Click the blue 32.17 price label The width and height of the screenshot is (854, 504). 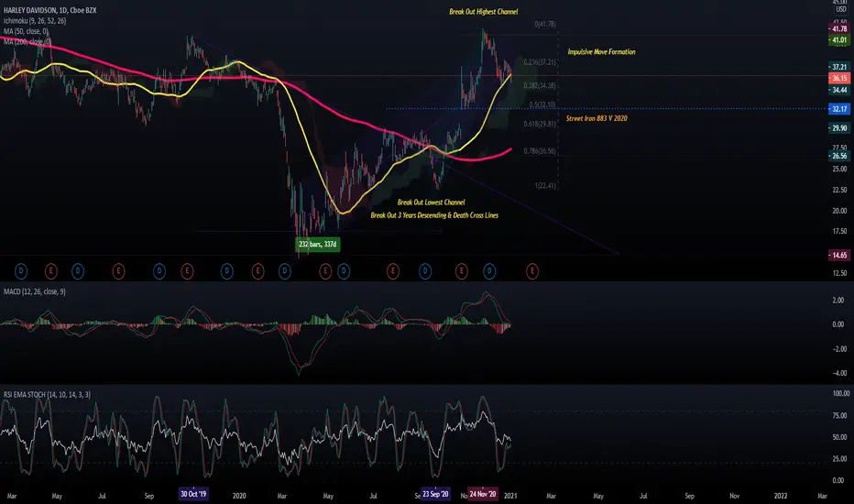coord(838,109)
